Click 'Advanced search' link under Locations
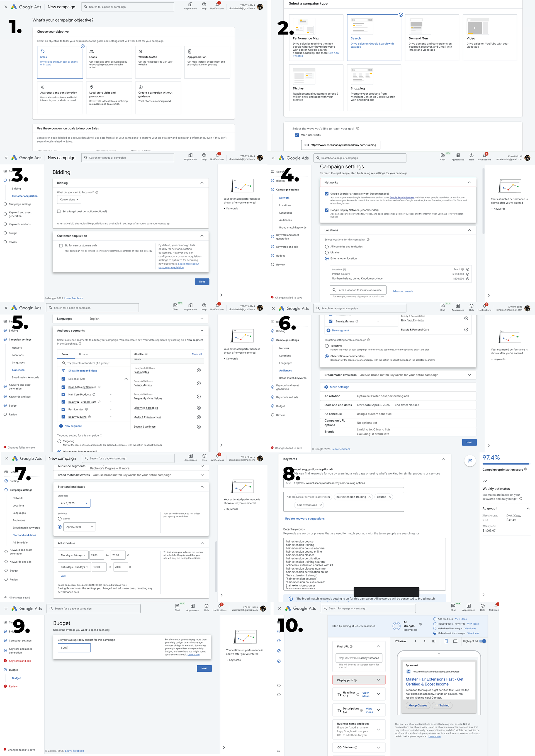535x756 pixels. tap(402, 292)
